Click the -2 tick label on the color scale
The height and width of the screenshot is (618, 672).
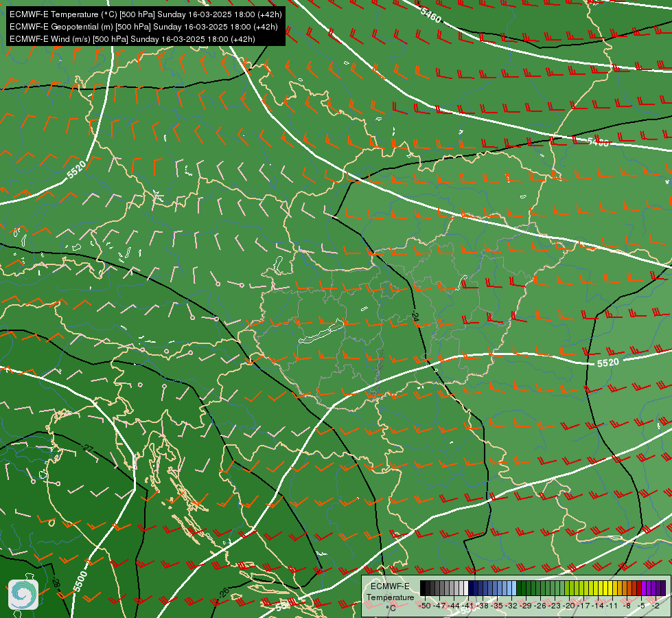tap(656, 606)
